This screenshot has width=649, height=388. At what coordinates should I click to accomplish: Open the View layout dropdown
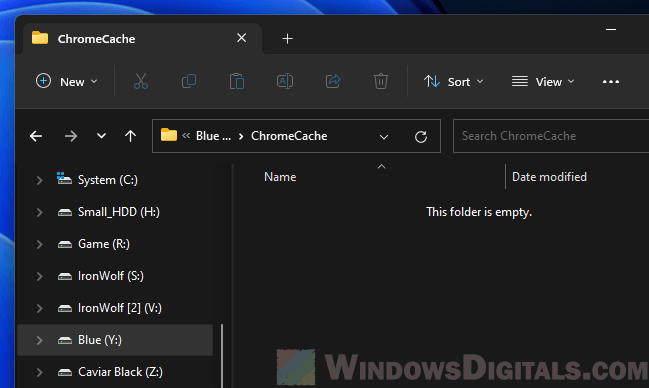point(543,82)
